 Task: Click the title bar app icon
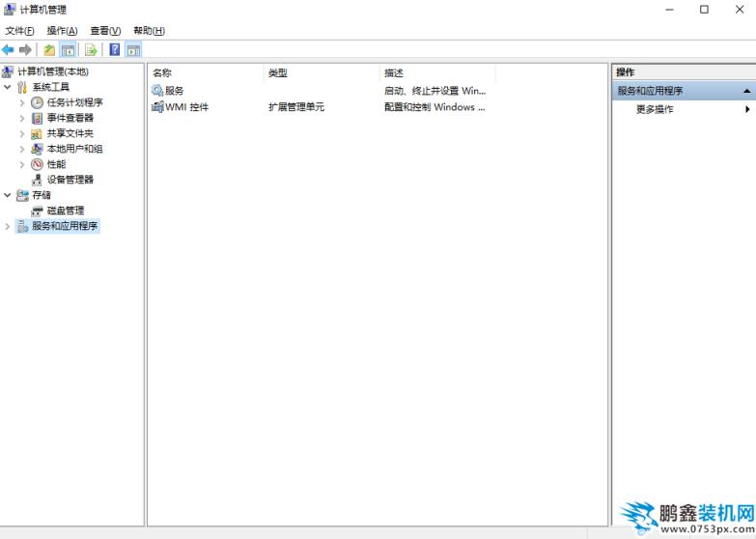click(9, 9)
